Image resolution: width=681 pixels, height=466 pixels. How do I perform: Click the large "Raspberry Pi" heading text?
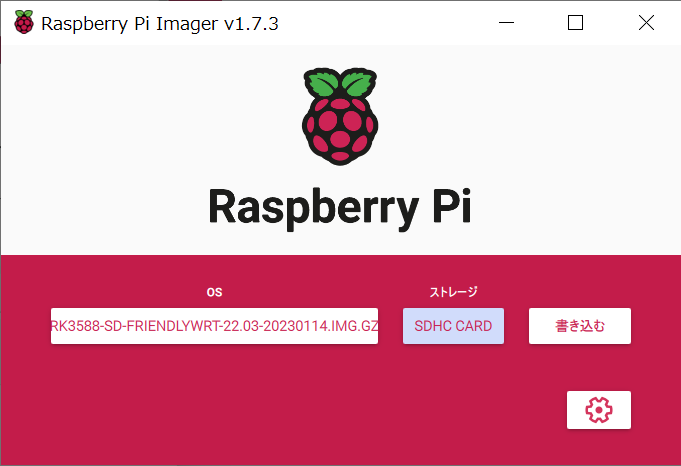[x=340, y=208]
